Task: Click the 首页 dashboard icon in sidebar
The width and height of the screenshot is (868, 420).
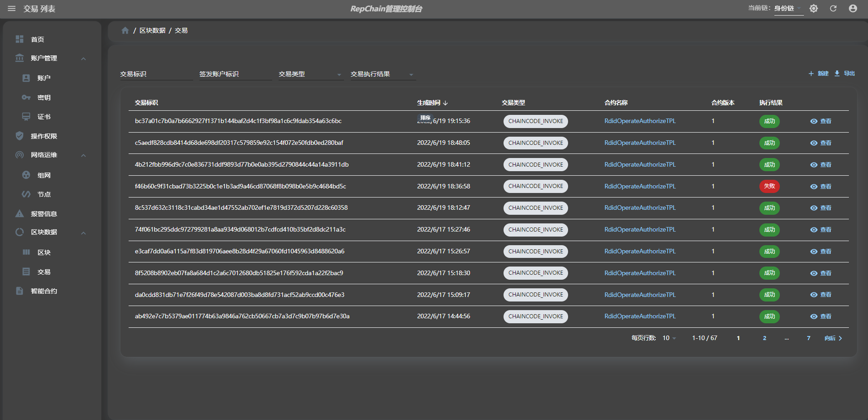Action: point(20,40)
